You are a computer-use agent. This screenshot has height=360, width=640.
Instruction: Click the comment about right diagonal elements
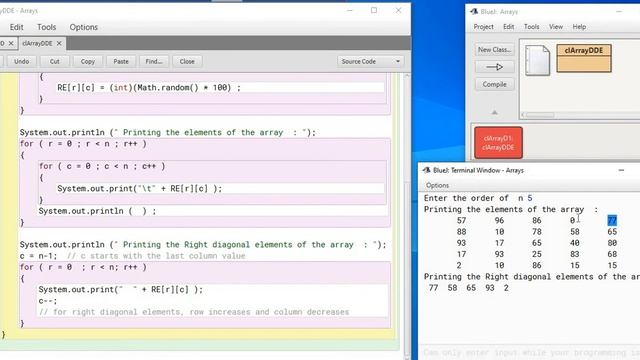tap(194, 312)
